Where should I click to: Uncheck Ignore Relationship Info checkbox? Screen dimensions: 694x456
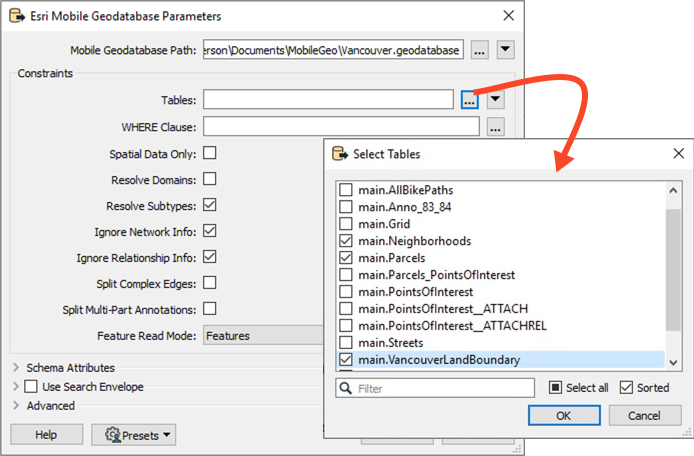tap(210, 257)
